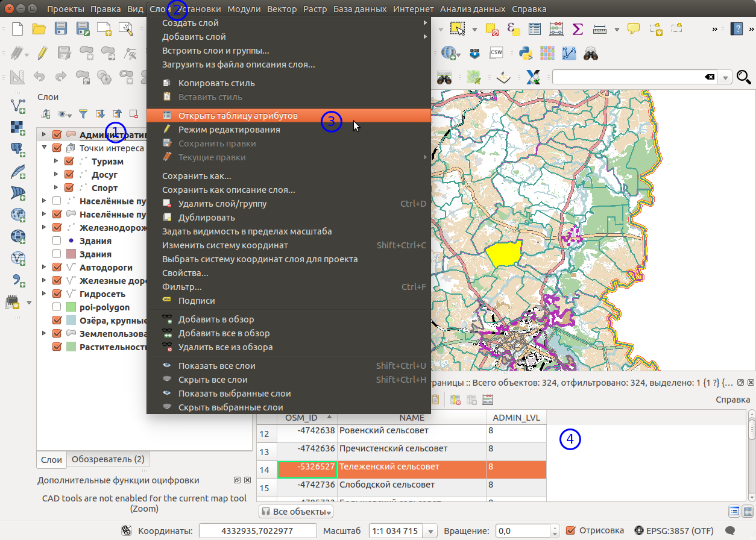This screenshot has width=756, height=540.
Task: Click the Help book icon
Action: point(736,29)
